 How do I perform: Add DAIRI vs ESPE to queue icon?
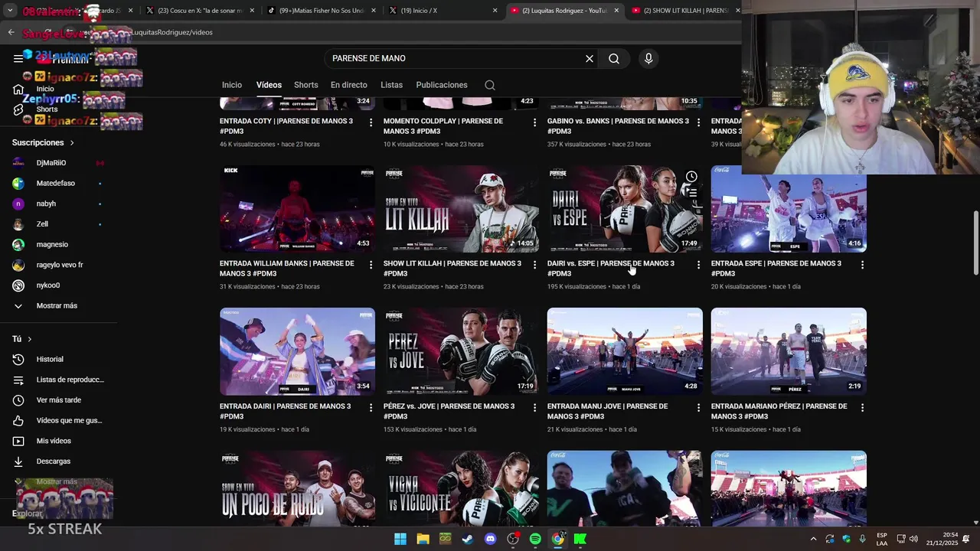coord(691,193)
